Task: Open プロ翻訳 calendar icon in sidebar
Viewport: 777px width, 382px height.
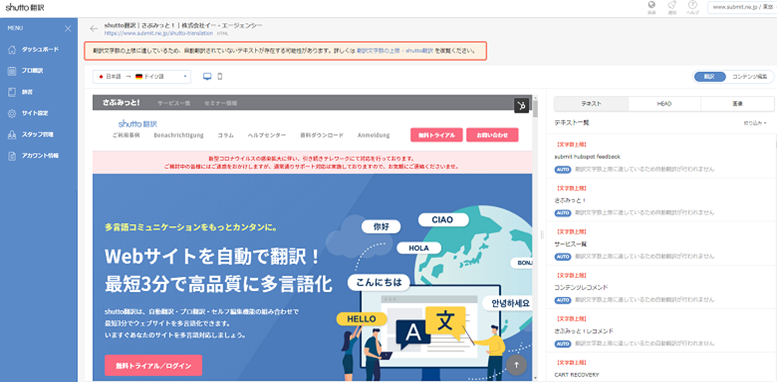Action: [12, 71]
